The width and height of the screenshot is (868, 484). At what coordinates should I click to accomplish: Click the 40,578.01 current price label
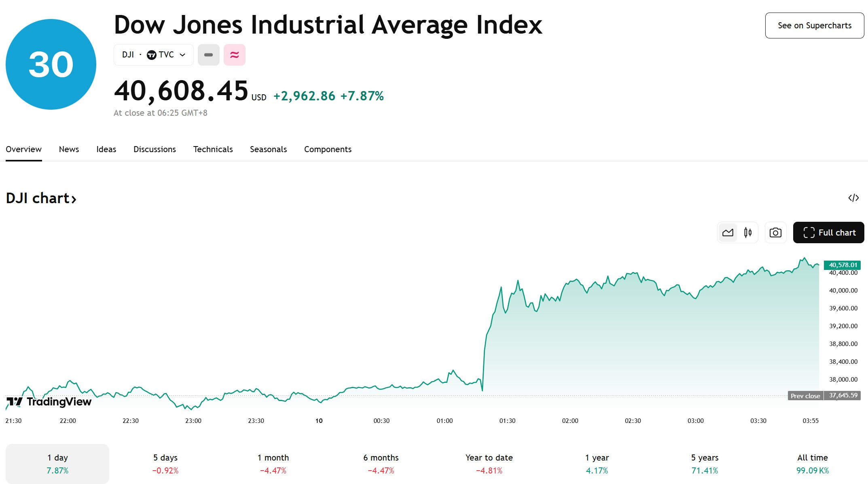click(843, 265)
